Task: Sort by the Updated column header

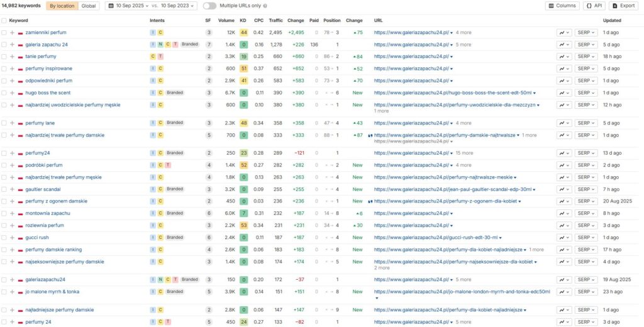Action: [612, 21]
